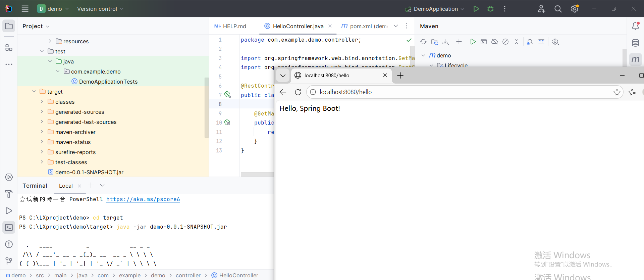The height and width of the screenshot is (280, 644).
Task: Reload all Maven projects
Action: coord(423,42)
